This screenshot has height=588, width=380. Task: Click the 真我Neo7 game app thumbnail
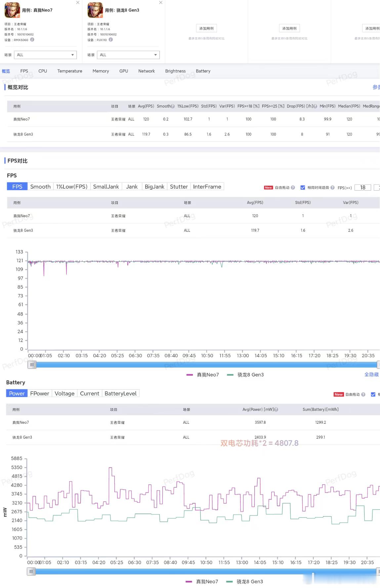pos(12,10)
